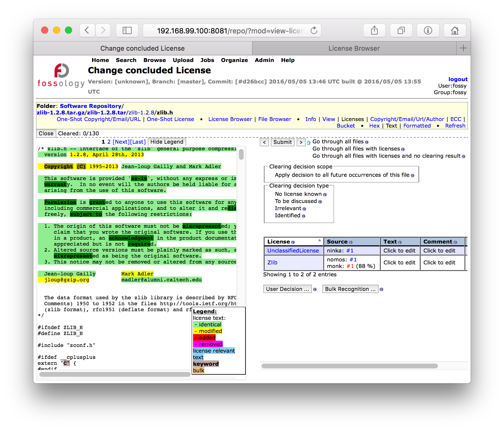Go back with Safari's back arrow
This screenshot has width=504, height=431.
(87, 30)
